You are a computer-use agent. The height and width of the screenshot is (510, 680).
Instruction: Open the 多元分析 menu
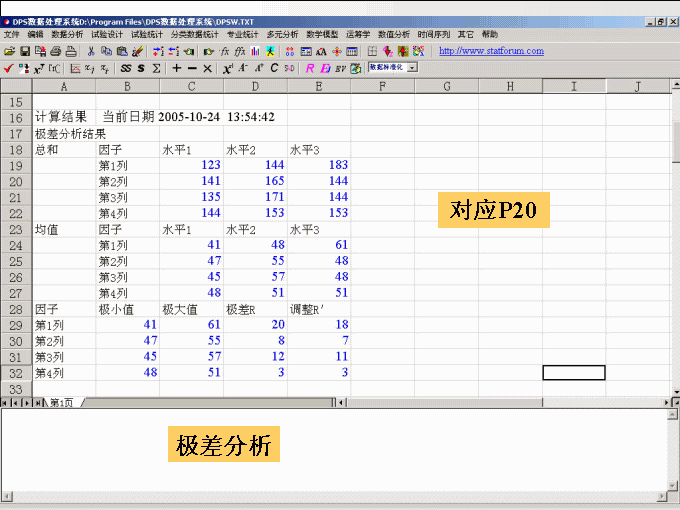(x=282, y=34)
